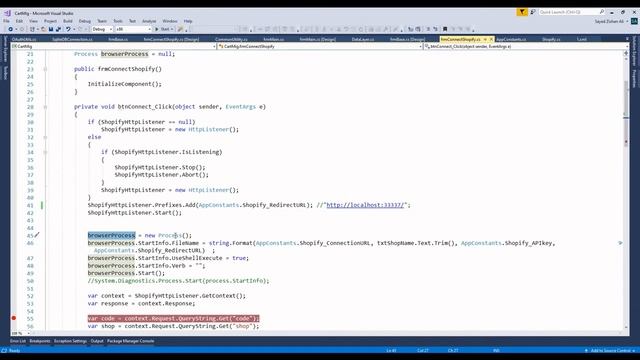The height and width of the screenshot is (360, 640).
Task: Open the Window menu
Action: (x=170, y=21)
